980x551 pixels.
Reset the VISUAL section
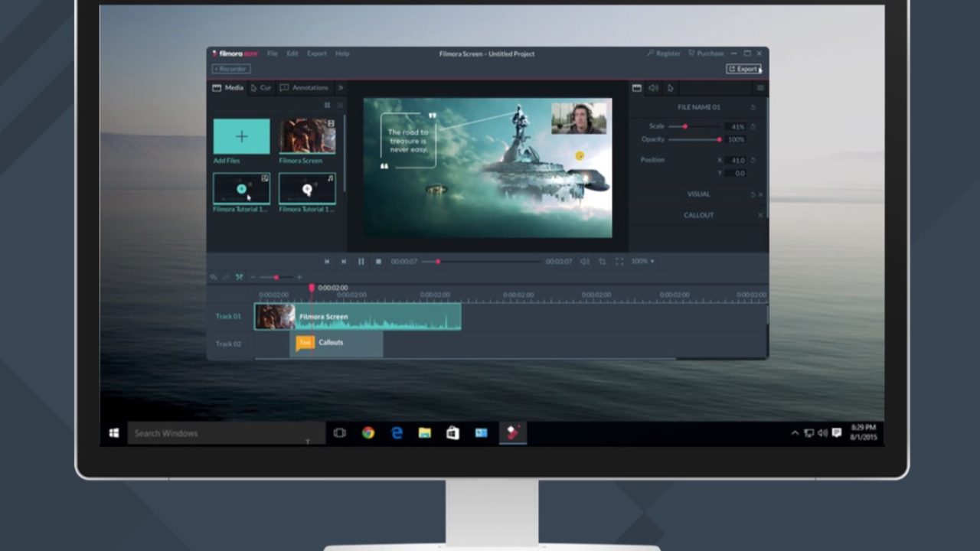coord(753,194)
